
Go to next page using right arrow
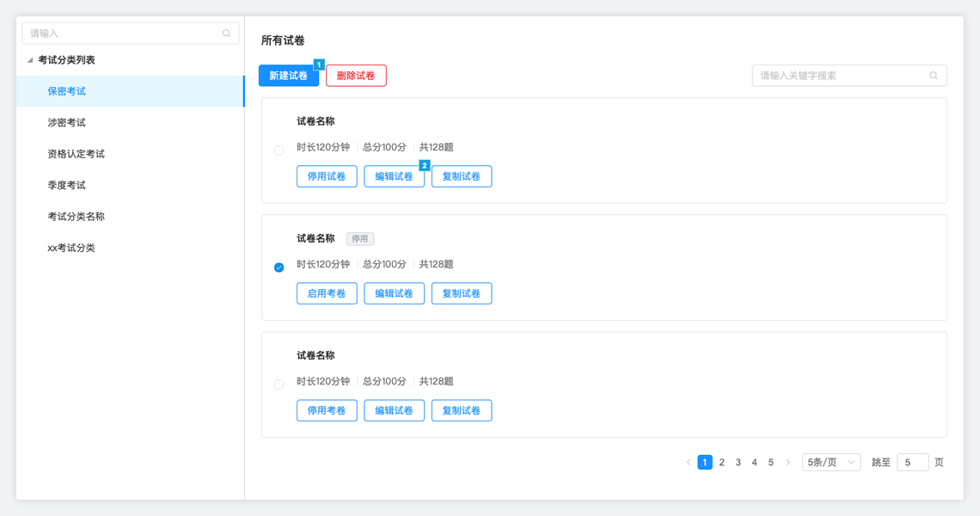point(787,463)
